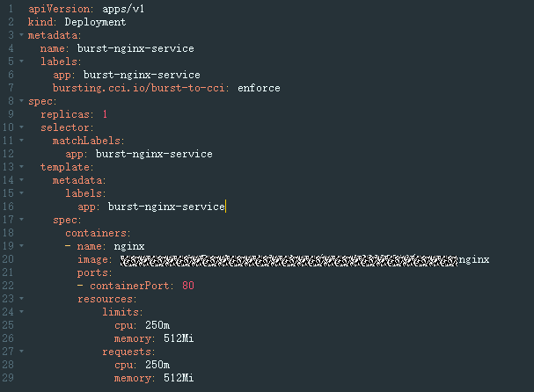Fold the requests block on line 27
Viewport: 534px width, 392px height.
pyautogui.click(x=21, y=352)
